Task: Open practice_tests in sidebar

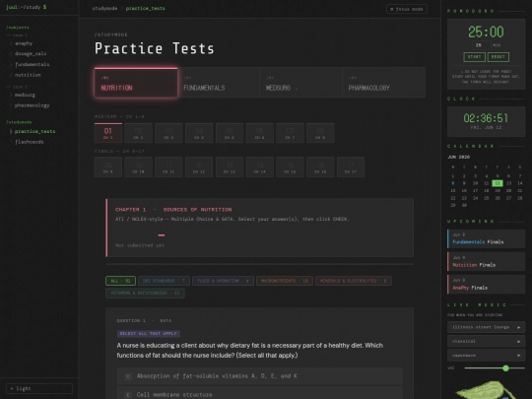Action: point(34,131)
